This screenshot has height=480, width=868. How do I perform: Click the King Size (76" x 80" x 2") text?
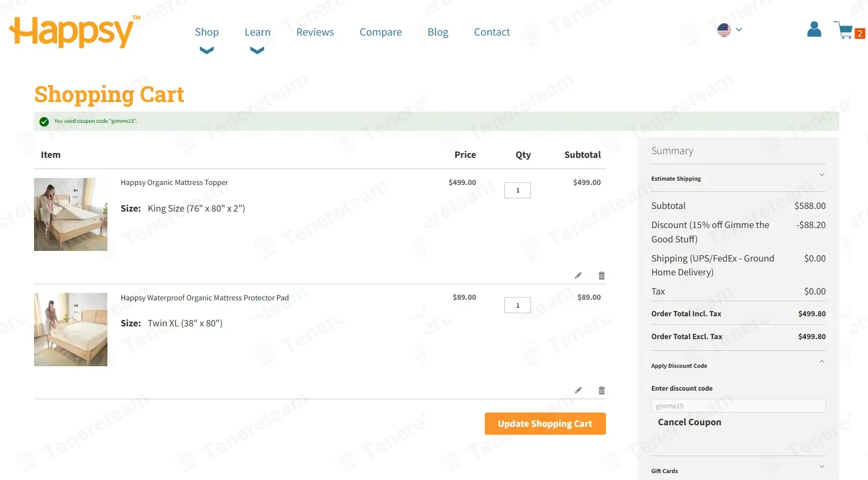click(196, 208)
